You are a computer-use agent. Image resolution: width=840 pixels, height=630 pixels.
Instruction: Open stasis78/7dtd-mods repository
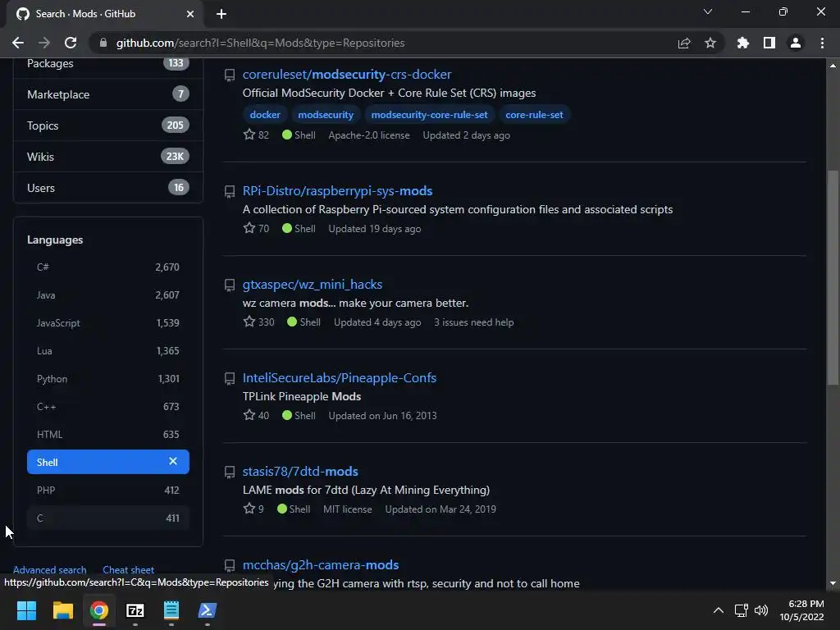pyautogui.click(x=300, y=472)
